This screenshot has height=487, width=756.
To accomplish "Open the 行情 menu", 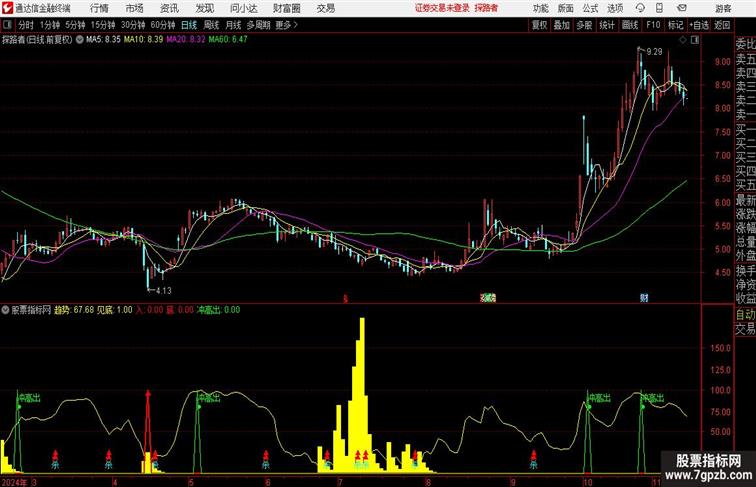I will (99, 8).
